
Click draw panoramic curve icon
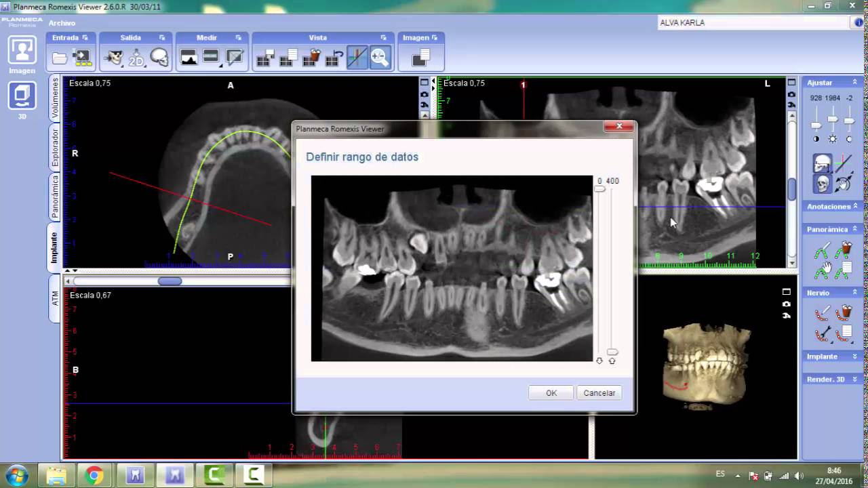(x=822, y=251)
